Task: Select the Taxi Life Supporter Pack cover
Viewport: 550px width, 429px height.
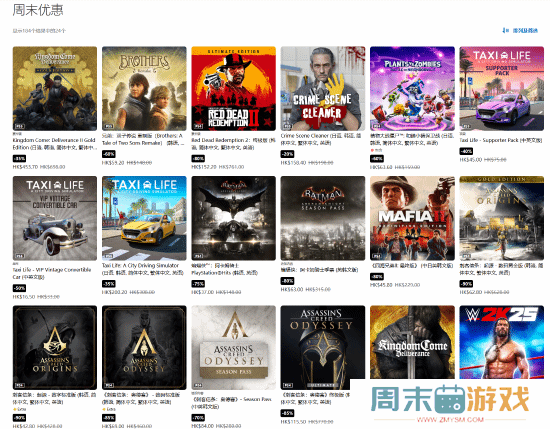Action: (x=502, y=88)
